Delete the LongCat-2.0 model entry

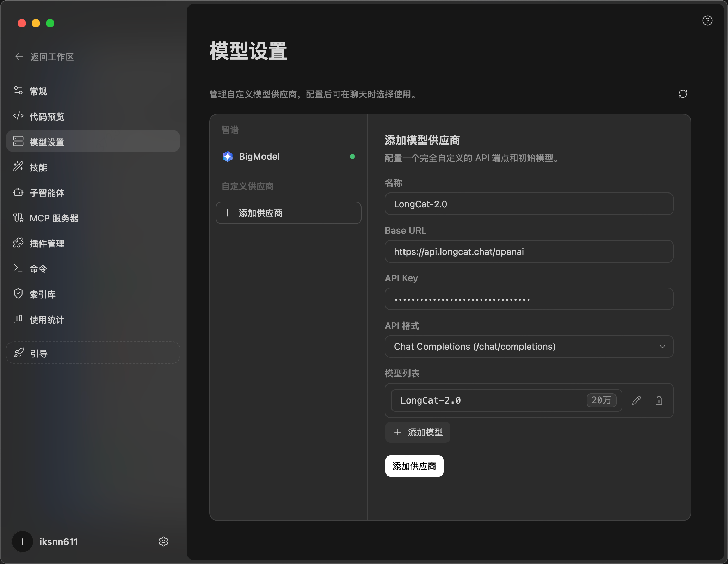(659, 400)
